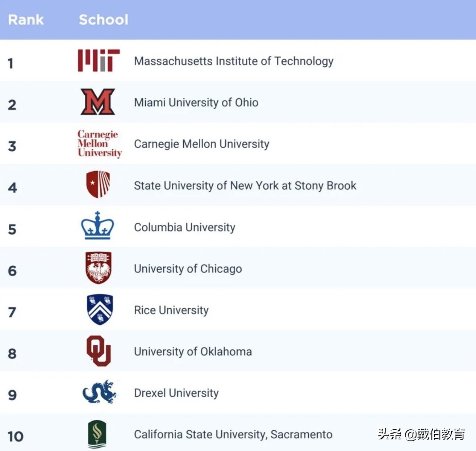Click the Columbia University name
This screenshot has width=476, height=451.
tap(184, 227)
